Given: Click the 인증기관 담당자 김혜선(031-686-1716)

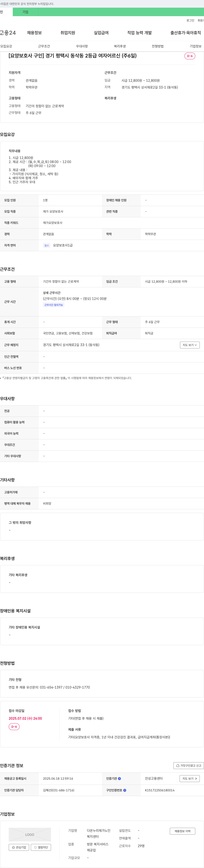Looking at the screenshot, I should pyautogui.click(x=59, y=790).
